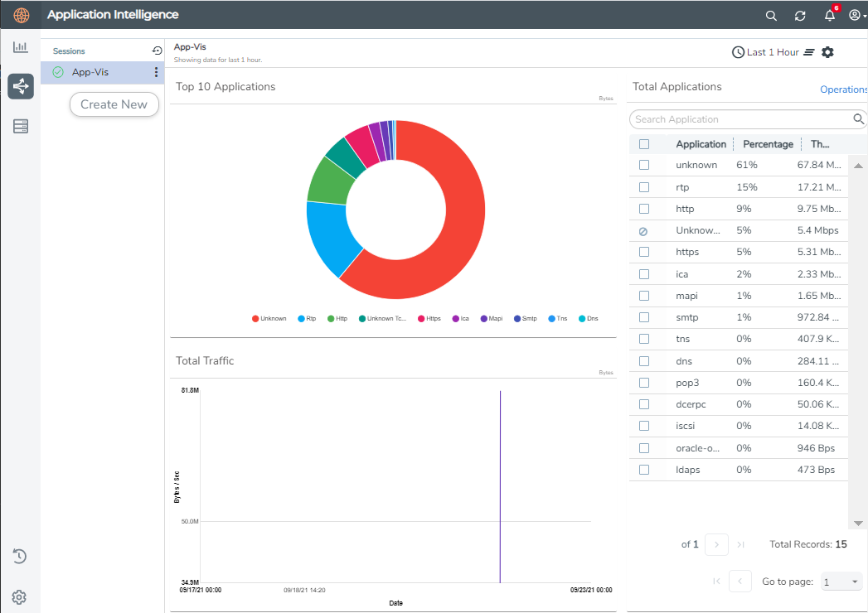868x613 pixels.
Task: Check the https application checkbox
Action: click(x=644, y=252)
